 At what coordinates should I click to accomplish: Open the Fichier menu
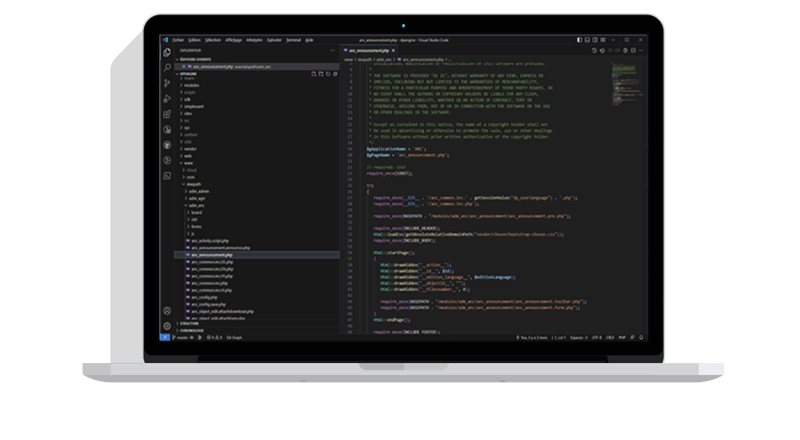point(178,40)
